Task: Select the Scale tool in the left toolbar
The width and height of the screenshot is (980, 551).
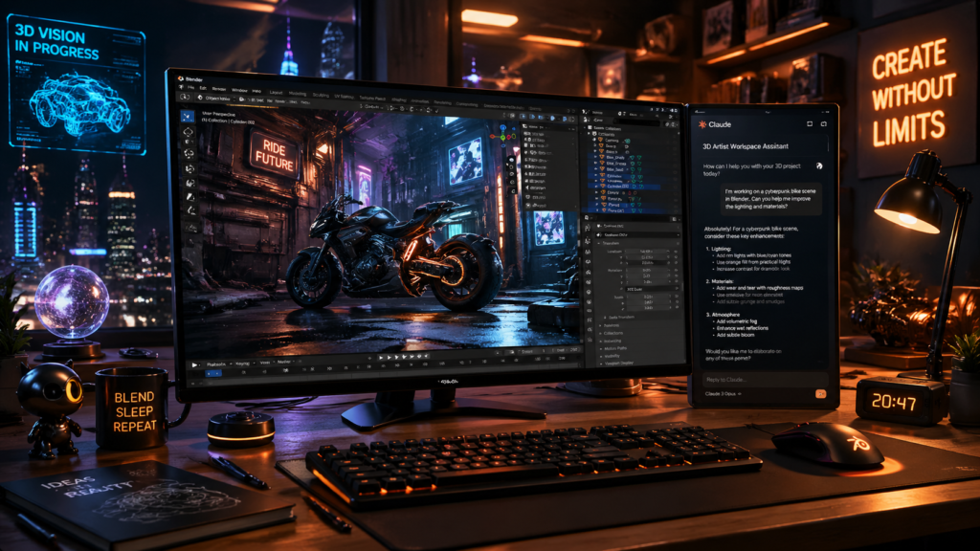Action: point(190,183)
